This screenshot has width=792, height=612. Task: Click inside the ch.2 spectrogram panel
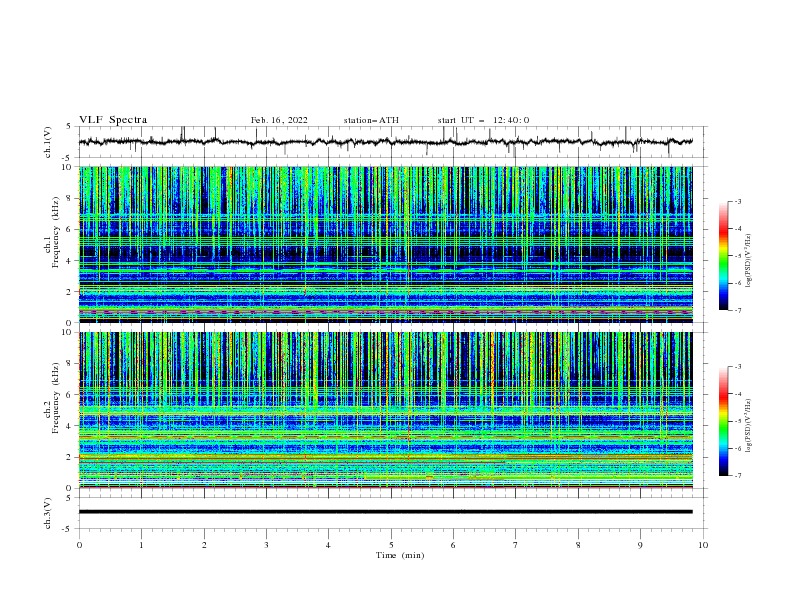pyautogui.click(x=385, y=410)
